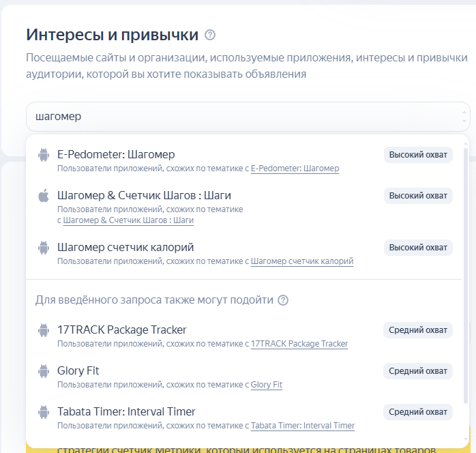Click the 'Для введённого запроса также могут подойти' heading
Viewport: 476px width, 453px height.
[154, 300]
